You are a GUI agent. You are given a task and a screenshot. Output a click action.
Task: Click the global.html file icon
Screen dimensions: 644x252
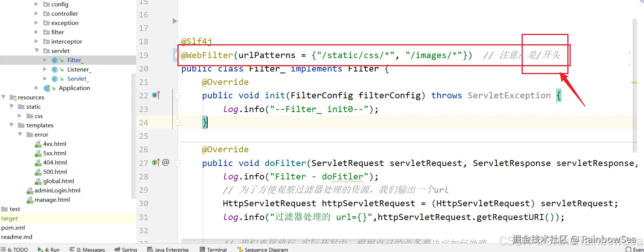point(38,181)
